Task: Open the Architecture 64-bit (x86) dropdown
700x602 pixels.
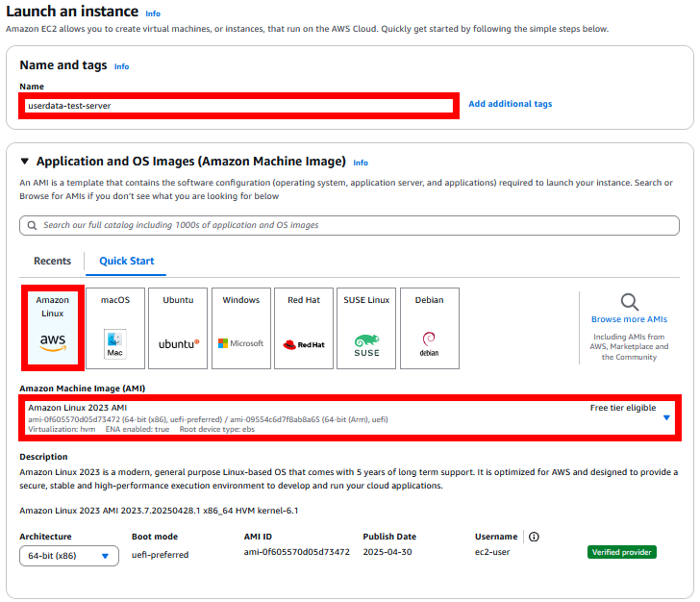Action: 69,556
